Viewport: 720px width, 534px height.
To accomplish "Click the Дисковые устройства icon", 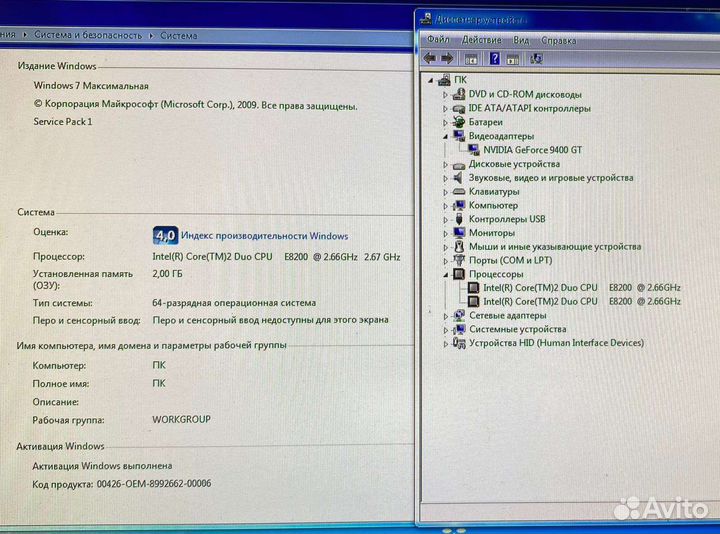I will [459, 164].
